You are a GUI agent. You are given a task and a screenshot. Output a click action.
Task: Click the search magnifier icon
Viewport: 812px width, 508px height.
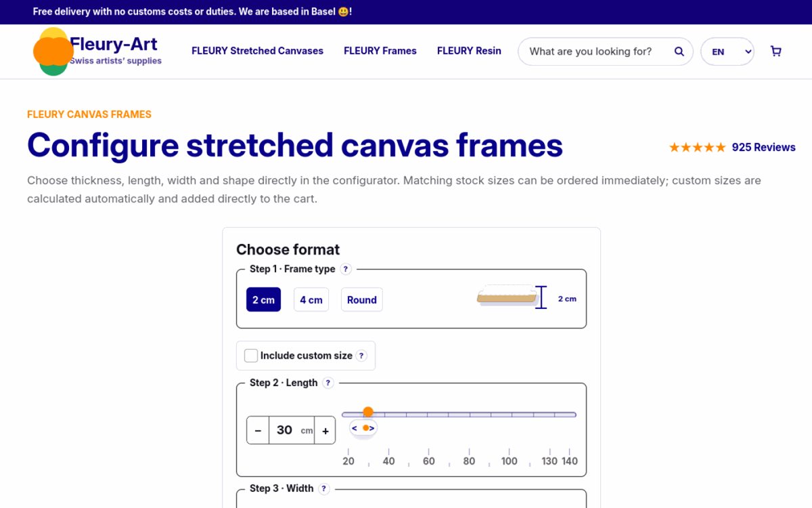[679, 51]
